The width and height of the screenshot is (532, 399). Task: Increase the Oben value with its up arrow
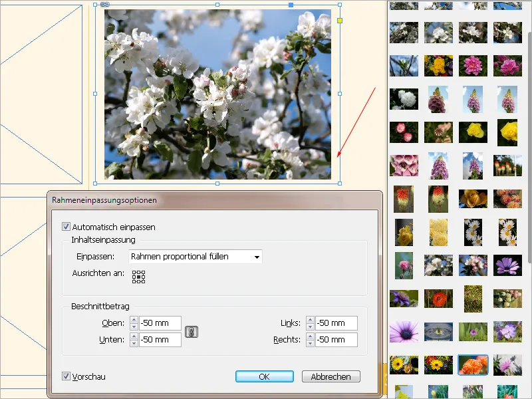(x=134, y=320)
